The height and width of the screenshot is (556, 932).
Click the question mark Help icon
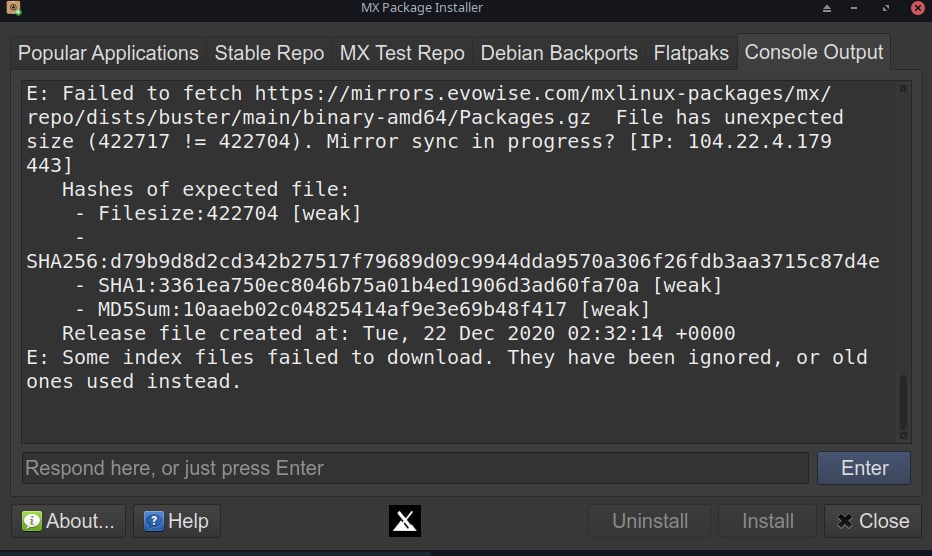[154, 521]
